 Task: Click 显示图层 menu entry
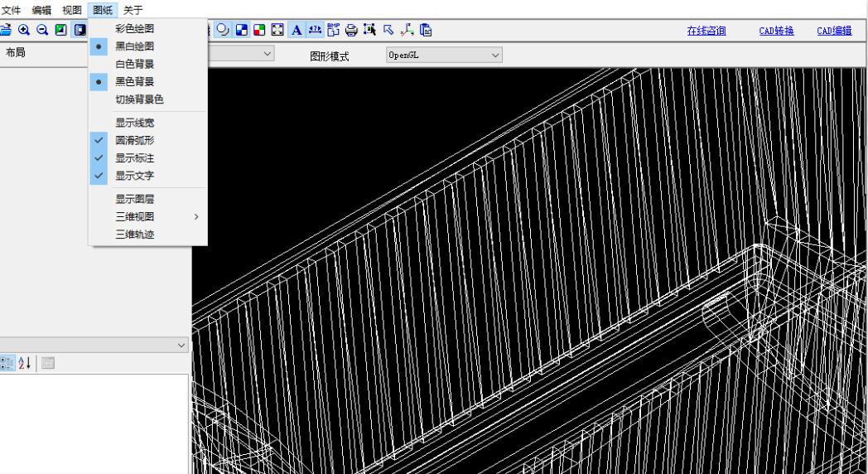pyautogui.click(x=147, y=200)
